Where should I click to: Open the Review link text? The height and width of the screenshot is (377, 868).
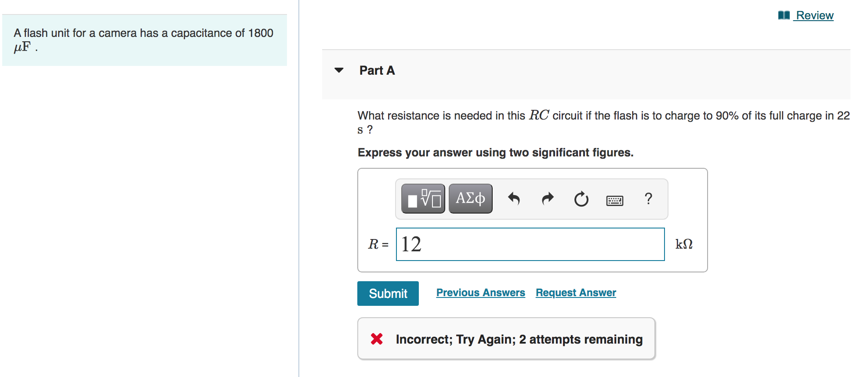[x=814, y=15]
